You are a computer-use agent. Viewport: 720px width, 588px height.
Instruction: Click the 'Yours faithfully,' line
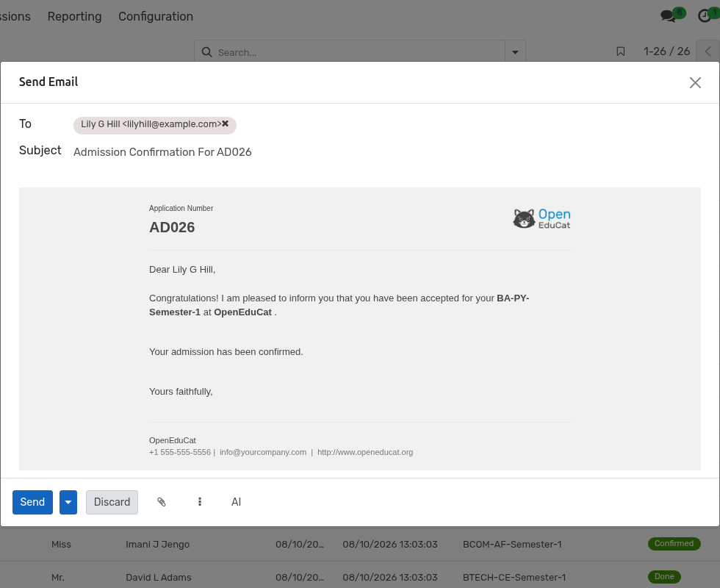pyautogui.click(x=181, y=391)
